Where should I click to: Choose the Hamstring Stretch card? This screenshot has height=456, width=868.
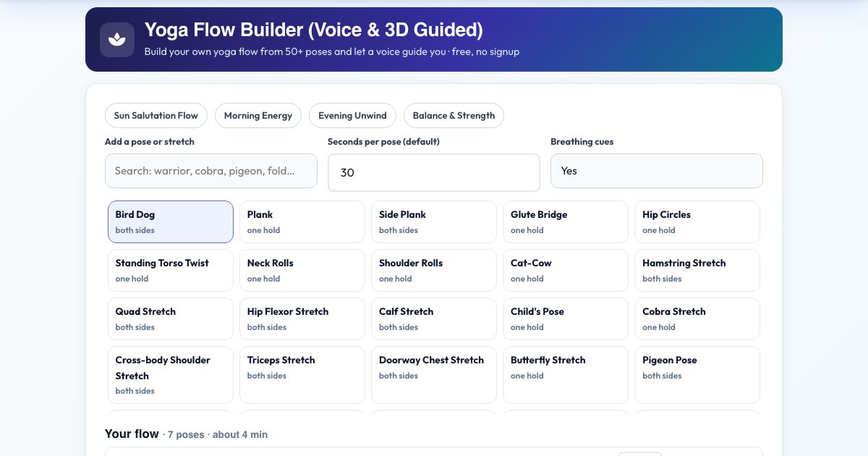pyautogui.click(x=697, y=270)
